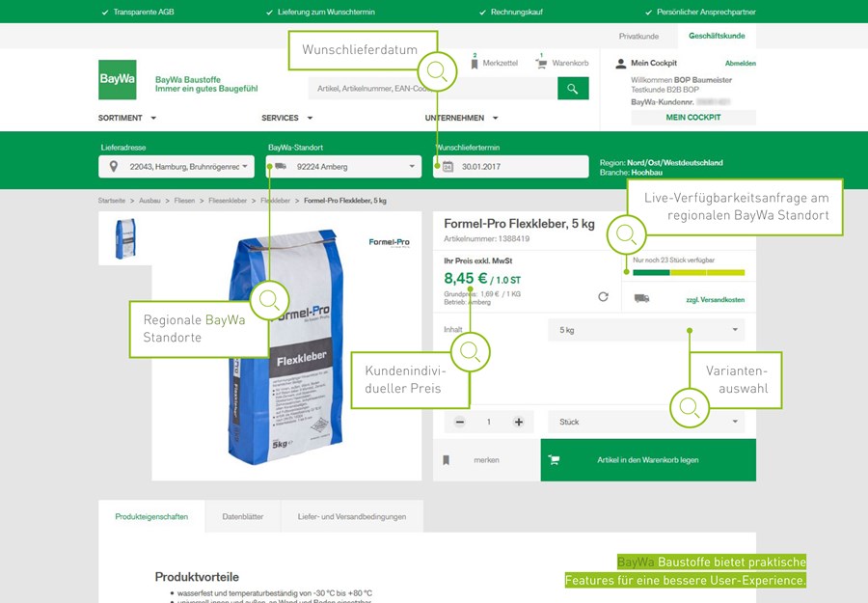Open the BayWa-Standort dropdown showing Amberg
Screen dimensions: 868x603
coord(343,167)
